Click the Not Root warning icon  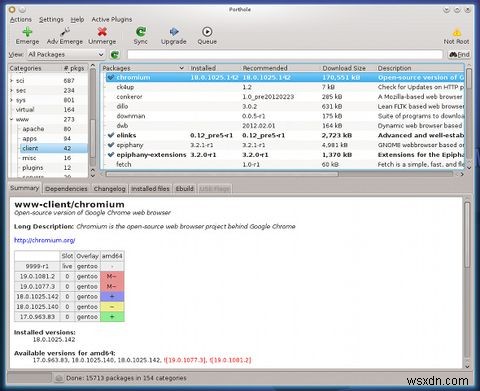click(456, 32)
